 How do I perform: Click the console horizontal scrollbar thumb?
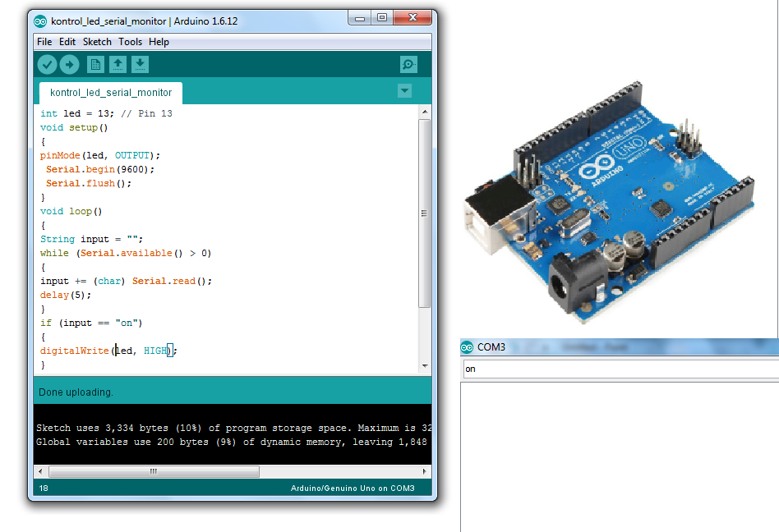pyautogui.click(x=154, y=471)
